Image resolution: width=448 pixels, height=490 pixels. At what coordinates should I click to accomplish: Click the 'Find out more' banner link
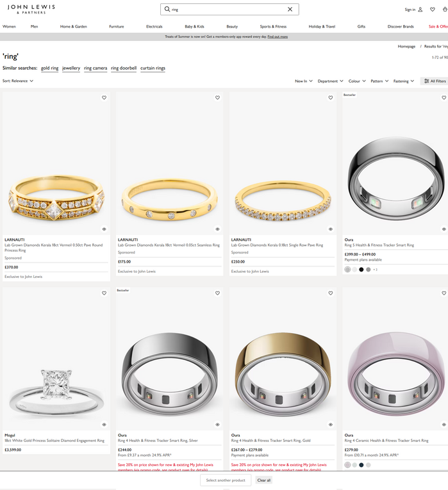278,37
